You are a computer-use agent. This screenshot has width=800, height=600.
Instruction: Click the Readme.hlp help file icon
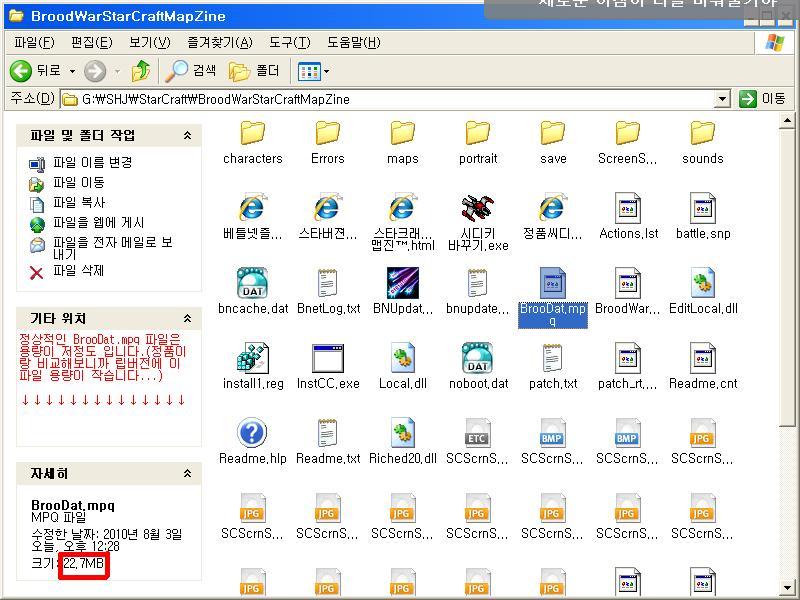point(252,433)
